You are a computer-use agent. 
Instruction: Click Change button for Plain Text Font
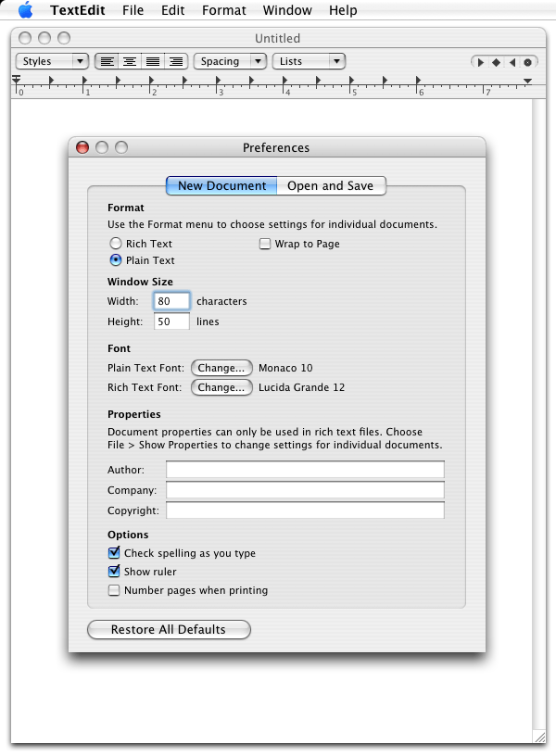pyautogui.click(x=221, y=368)
